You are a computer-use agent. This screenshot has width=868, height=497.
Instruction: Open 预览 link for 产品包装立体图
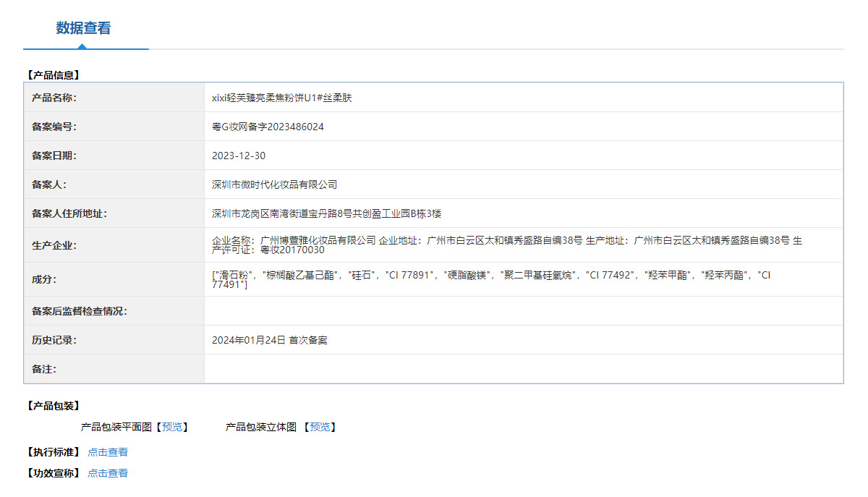(320, 428)
